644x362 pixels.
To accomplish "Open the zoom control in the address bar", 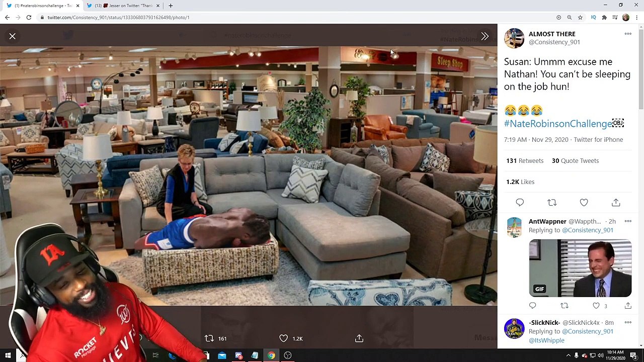I will coord(570,18).
